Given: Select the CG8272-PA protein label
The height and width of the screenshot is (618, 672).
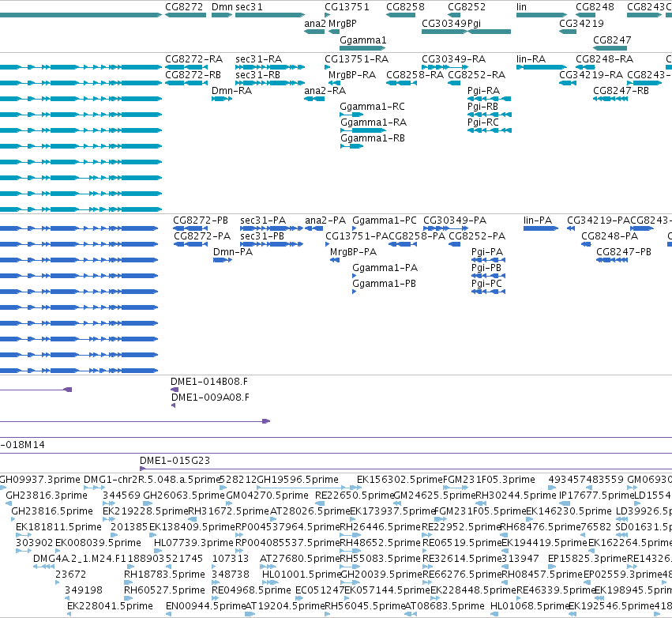Looking at the screenshot, I should (x=202, y=236).
